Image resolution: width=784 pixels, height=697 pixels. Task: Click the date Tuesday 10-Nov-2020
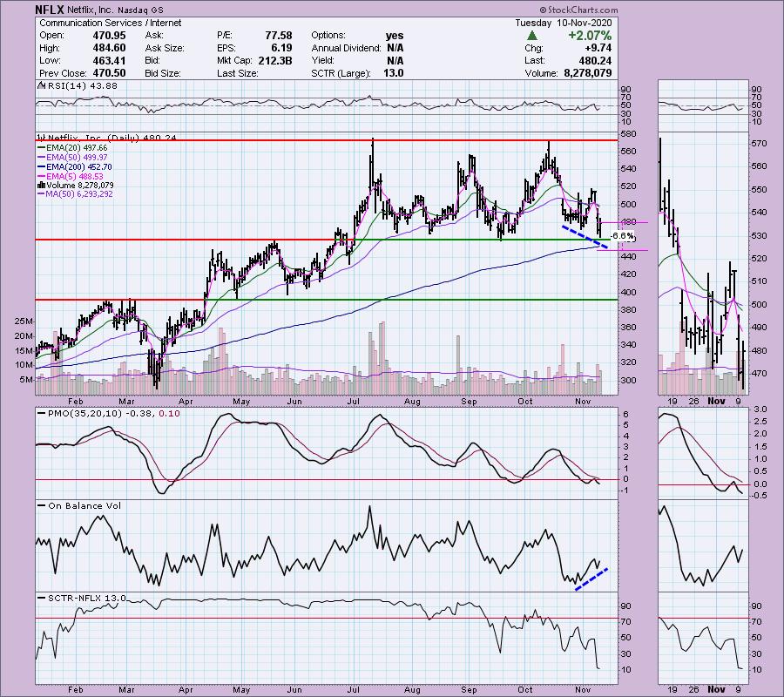click(564, 23)
